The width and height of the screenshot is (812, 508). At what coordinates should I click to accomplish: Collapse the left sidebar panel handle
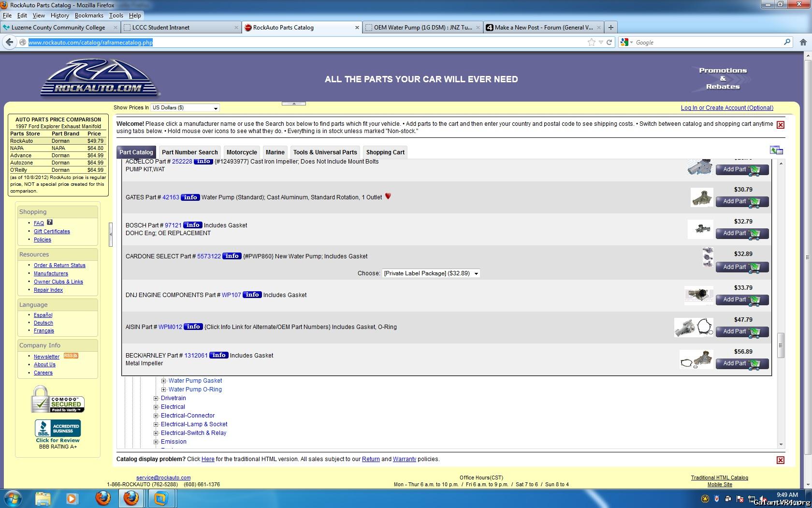point(111,235)
